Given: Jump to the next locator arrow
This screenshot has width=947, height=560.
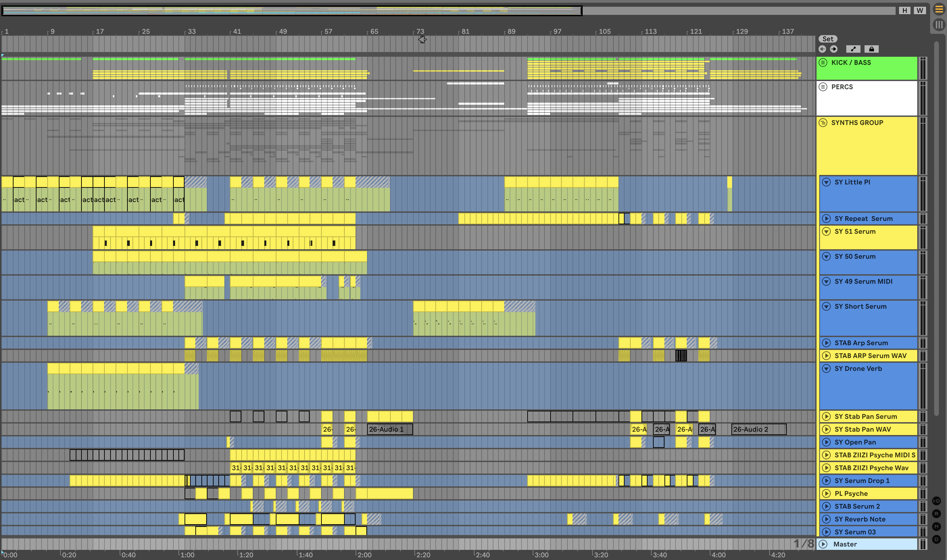Looking at the screenshot, I should pos(834,49).
